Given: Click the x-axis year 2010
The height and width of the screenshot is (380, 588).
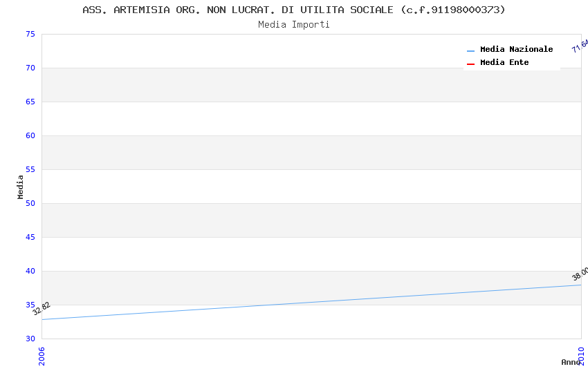Looking at the screenshot, I should pos(581,356).
